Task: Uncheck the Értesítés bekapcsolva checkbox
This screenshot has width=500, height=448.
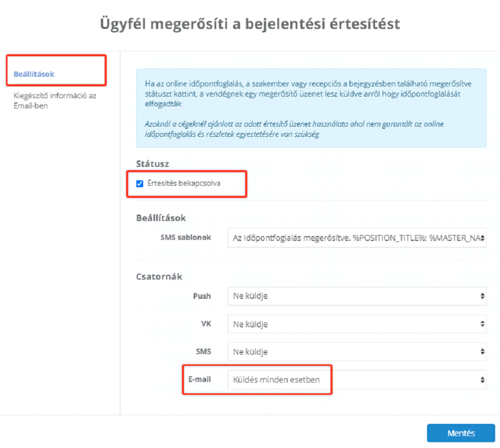Action: tap(139, 183)
